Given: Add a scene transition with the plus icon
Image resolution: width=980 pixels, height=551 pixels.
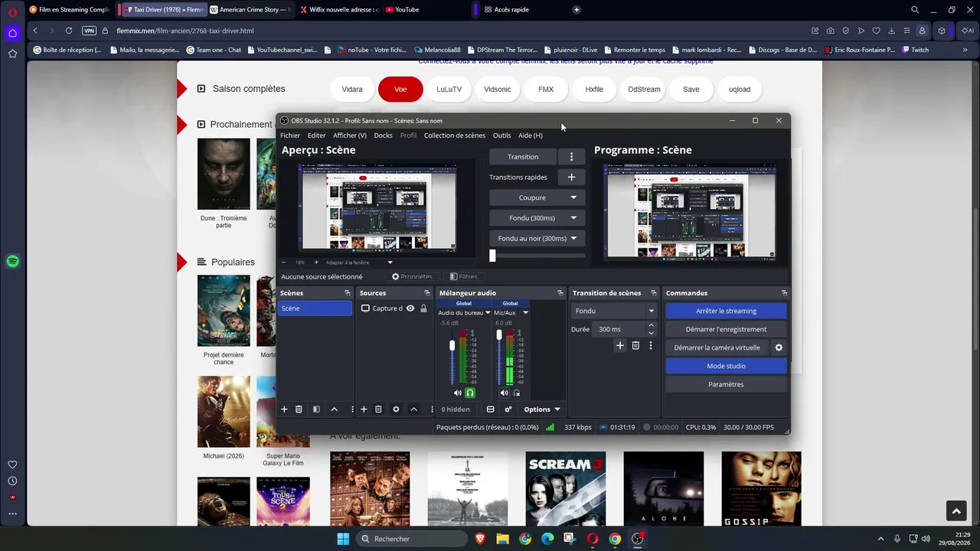Looking at the screenshot, I should coord(620,346).
